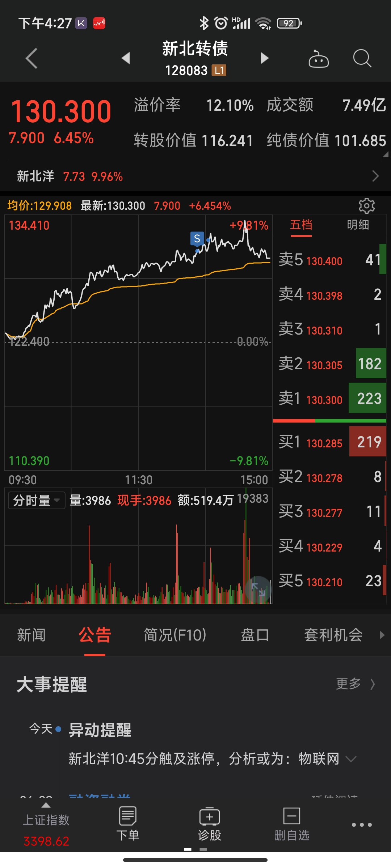Image resolution: width=391 pixels, height=868 pixels.
Task: Tap the 新北转债 title
Action: (195, 48)
